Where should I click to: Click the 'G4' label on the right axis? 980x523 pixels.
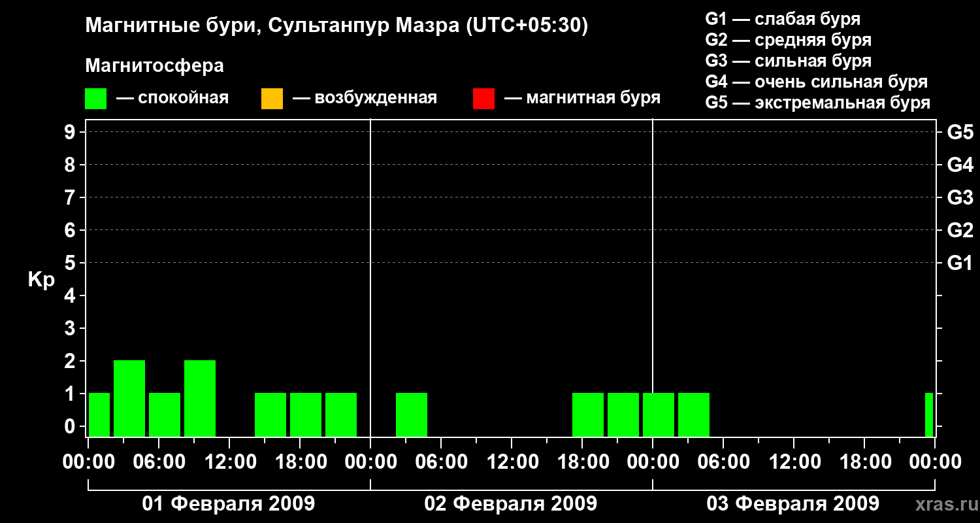coord(960,165)
